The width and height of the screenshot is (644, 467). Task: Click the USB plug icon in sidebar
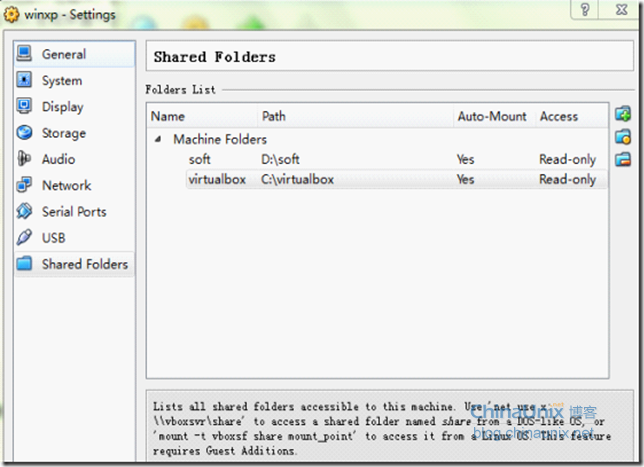[x=24, y=237]
